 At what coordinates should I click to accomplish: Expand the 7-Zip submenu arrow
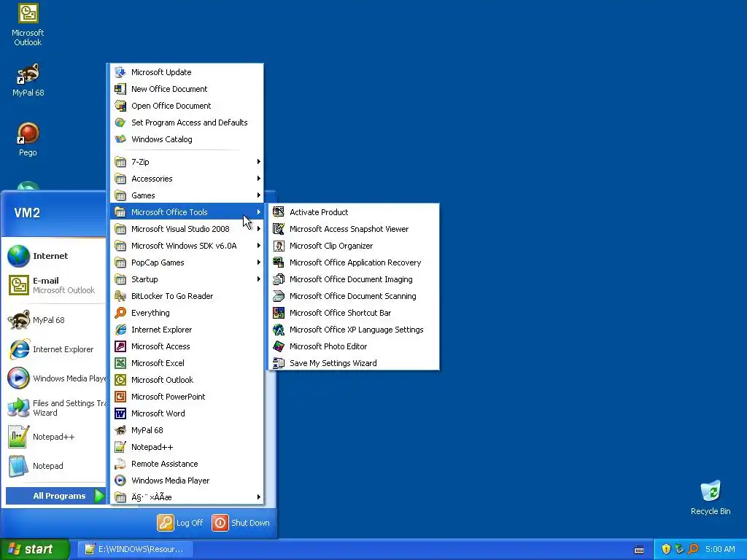tap(259, 161)
